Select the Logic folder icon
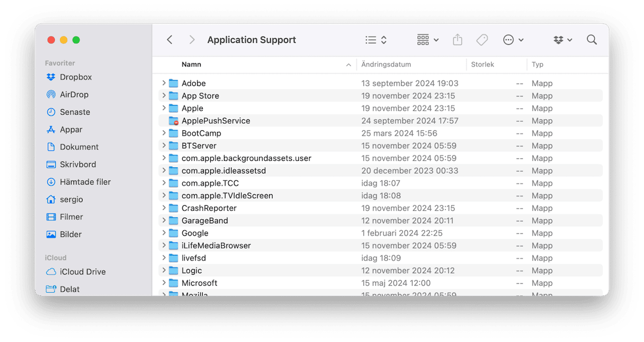The image size is (644, 342). (x=173, y=271)
